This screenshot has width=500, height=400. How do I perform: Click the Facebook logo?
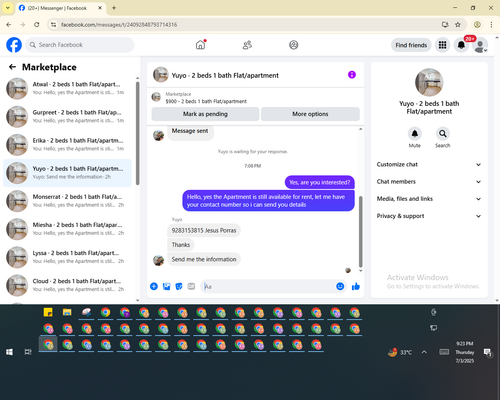(x=14, y=45)
